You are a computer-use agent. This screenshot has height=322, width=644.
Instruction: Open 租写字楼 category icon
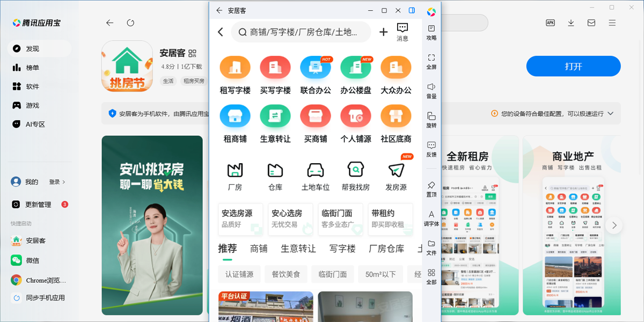coord(235,68)
